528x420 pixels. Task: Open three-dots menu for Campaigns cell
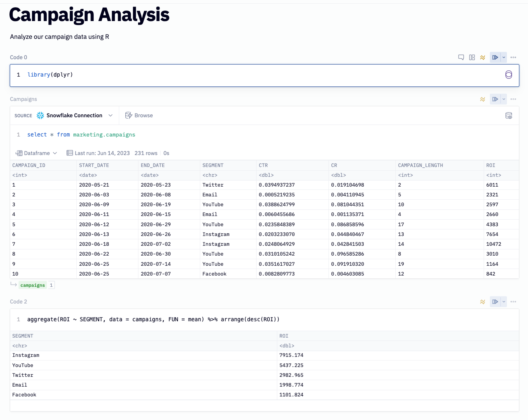tap(513, 99)
